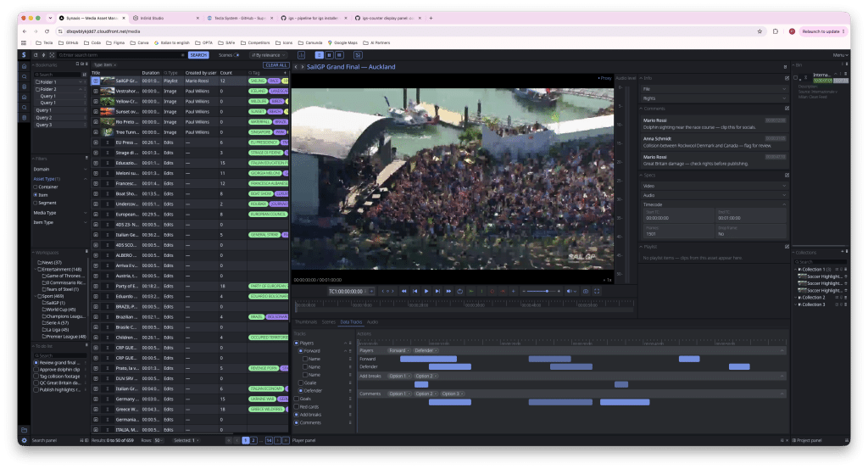The image size is (868, 469).
Task: Expand the Domain filter
Action: tap(59, 170)
